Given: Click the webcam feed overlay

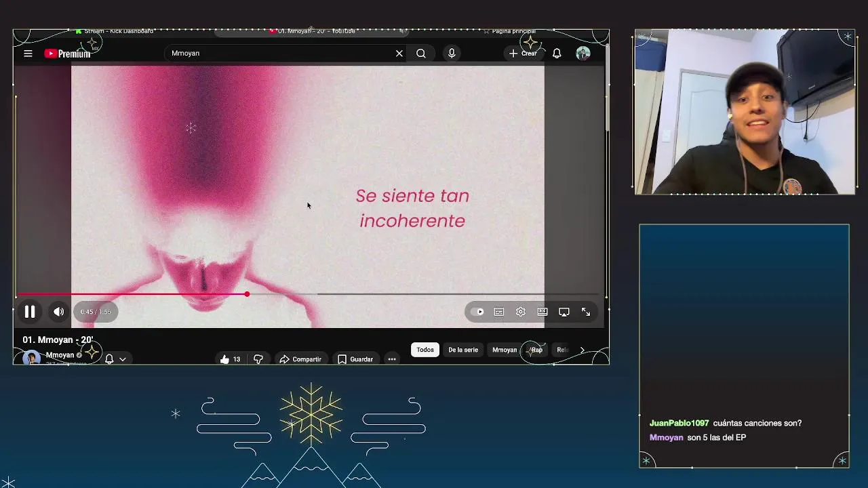Looking at the screenshot, I should click(745, 112).
